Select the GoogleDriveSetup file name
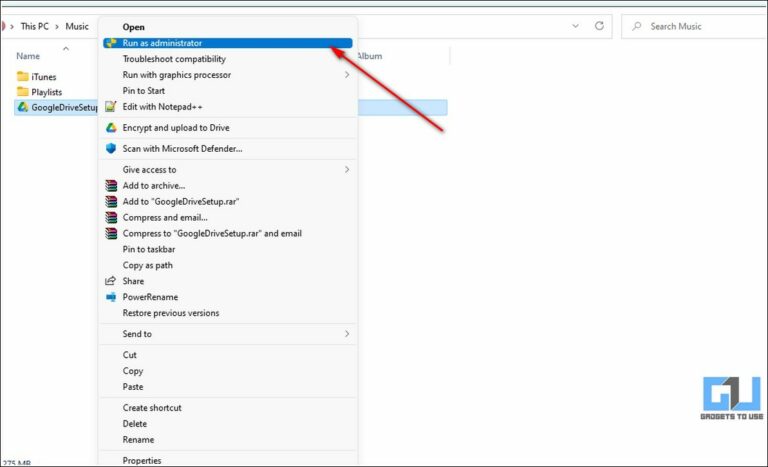768x467 pixels. click(65, 107)
